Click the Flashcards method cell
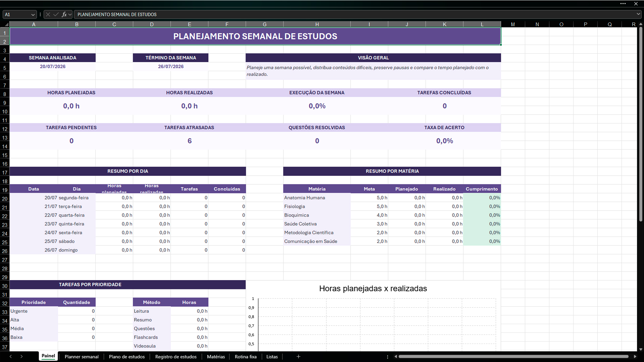The width and height of the screenshot is (644, 362). [152, 337]
